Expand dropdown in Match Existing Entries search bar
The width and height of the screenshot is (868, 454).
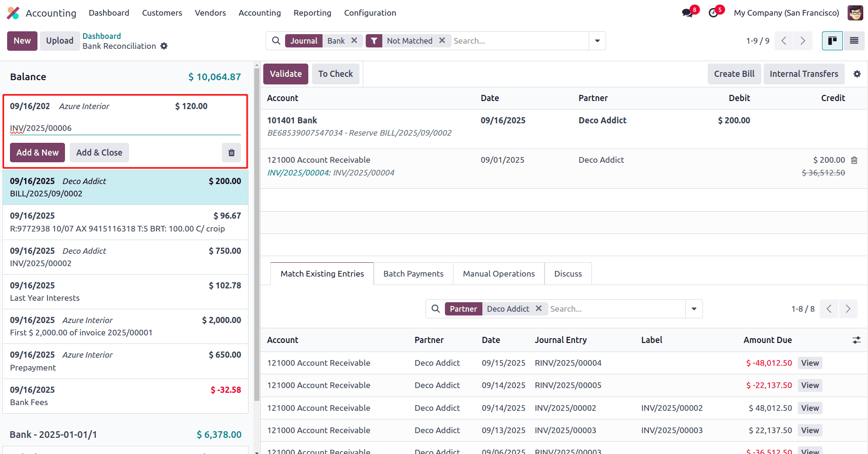pyautogui.click(x=693, y=308)
